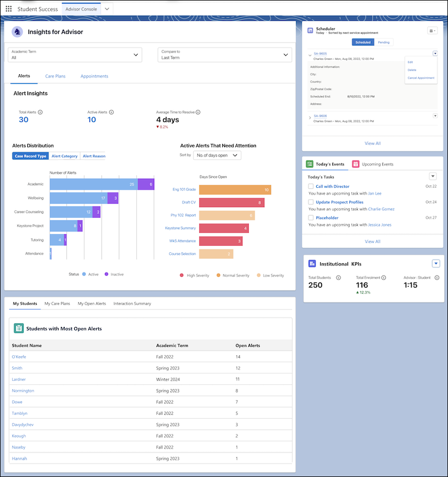Open the Institutional KPIs dropdown menu
The width and height of the screenshot is (448, 477).
(x=436, y=263)
